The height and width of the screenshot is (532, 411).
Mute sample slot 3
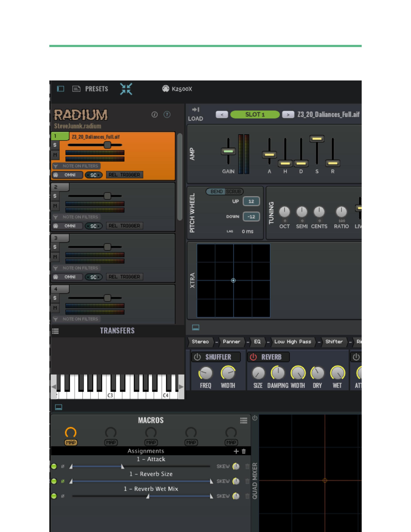(x=55, y=257)
